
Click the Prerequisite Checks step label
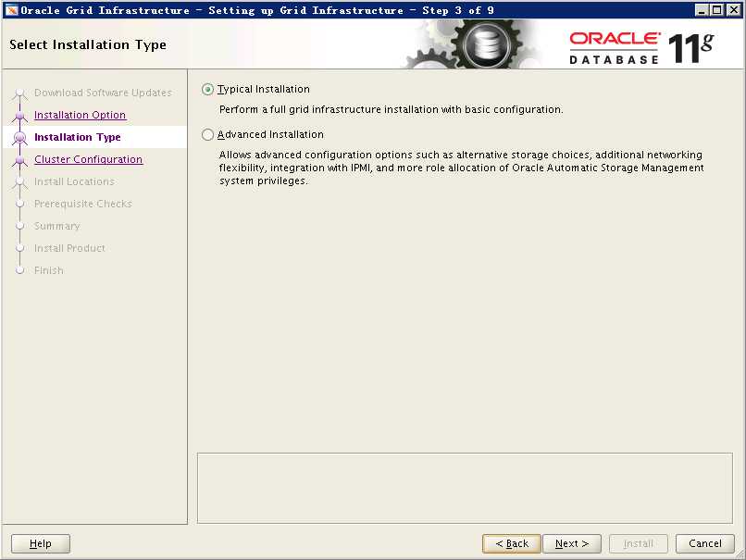coord(82,204)
